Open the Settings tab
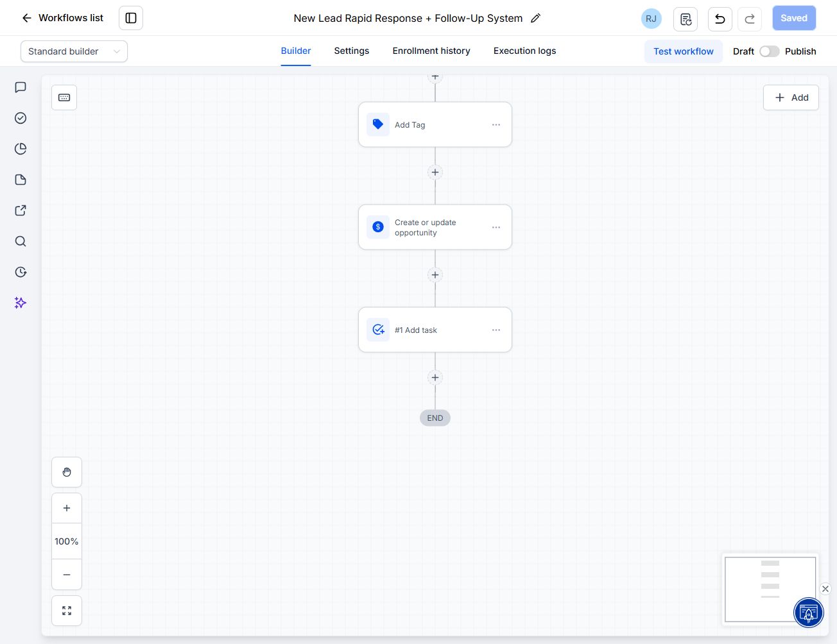Screen dimensions: 837x644 tap(352, 51)
